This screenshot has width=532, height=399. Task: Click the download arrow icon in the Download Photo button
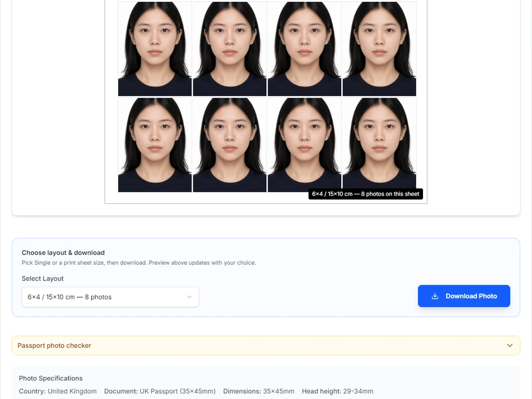[435, 296]
